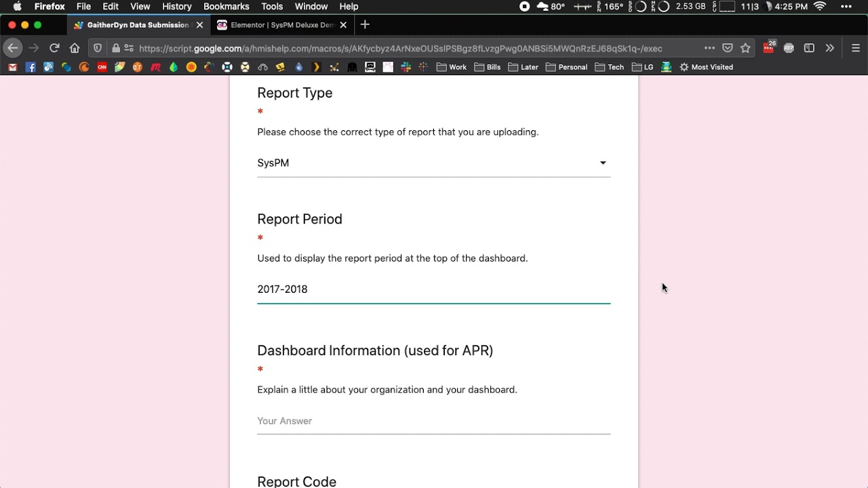Open the Tools menu
This screenshot has width=868, height=488.
(x=272, y=6)
